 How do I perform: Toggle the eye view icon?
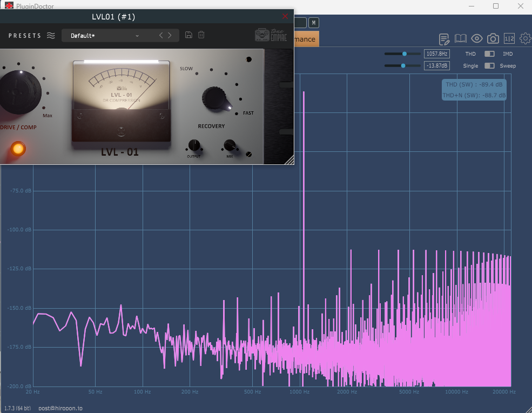pos(477,39)
